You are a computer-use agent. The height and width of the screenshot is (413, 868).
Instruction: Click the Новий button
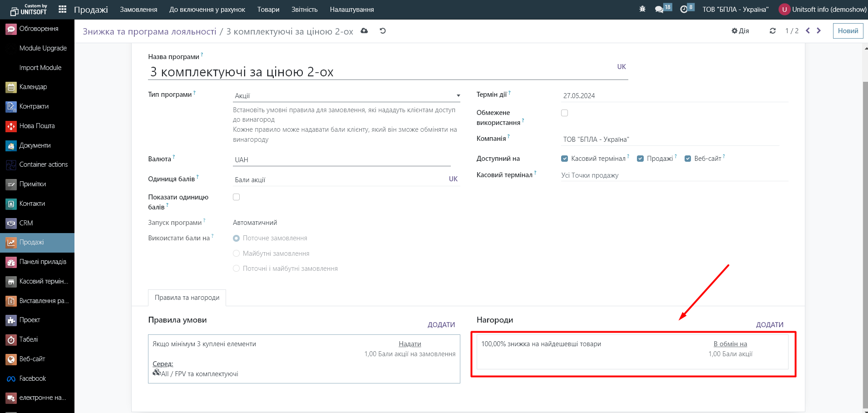(848, 31)
